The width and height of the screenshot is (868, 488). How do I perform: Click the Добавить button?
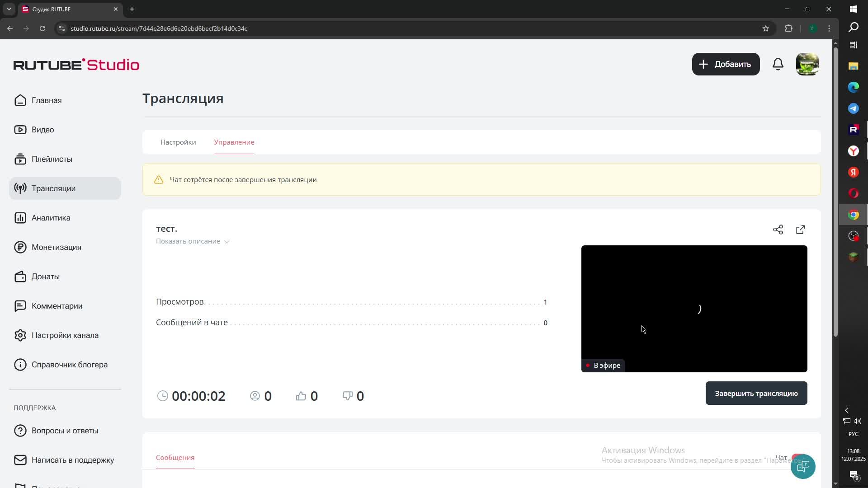[725, 64]
